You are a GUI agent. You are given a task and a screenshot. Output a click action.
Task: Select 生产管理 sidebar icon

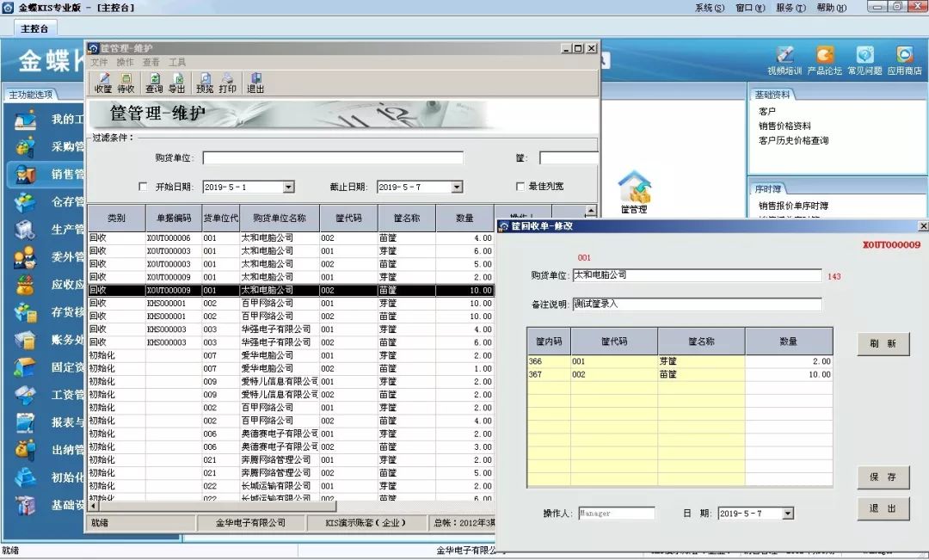point(26,230)
